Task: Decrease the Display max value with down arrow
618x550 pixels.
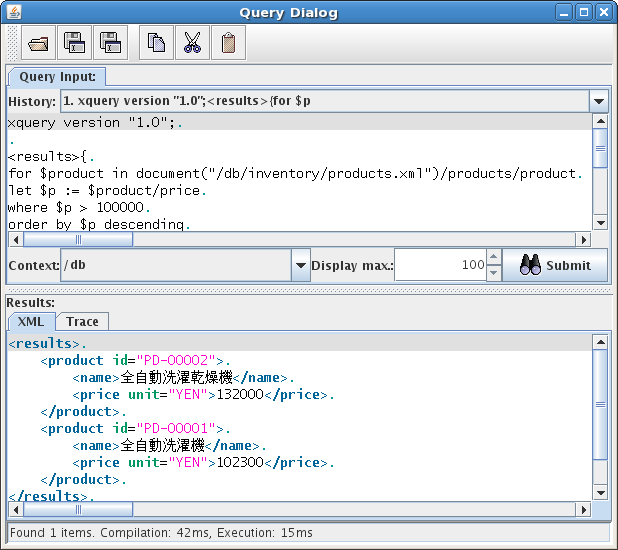Action: [x=493, y=272]
